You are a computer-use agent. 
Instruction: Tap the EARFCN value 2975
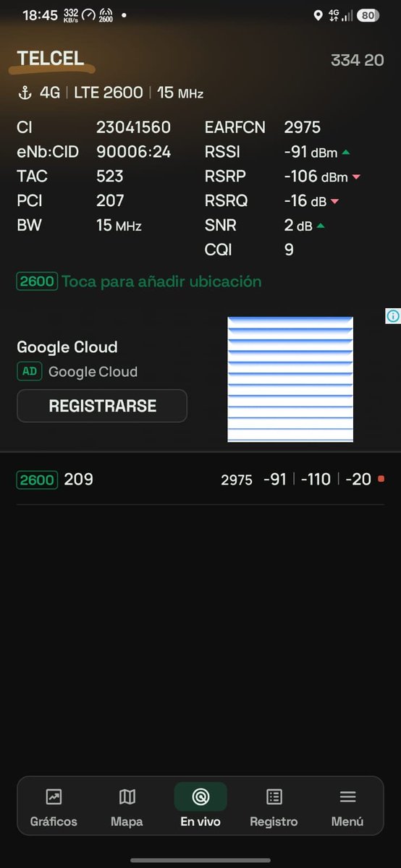coord(303,127)
